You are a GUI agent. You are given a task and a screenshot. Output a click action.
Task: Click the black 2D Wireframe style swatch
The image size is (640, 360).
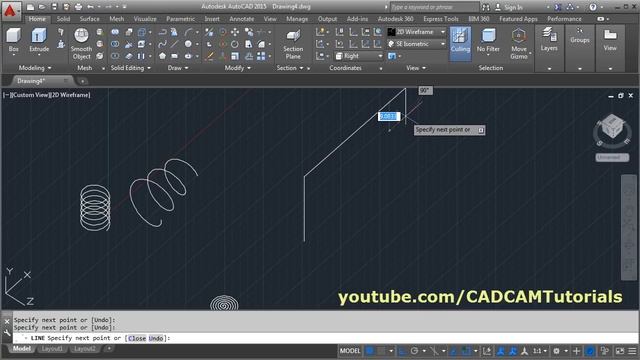tap(391, 32)
